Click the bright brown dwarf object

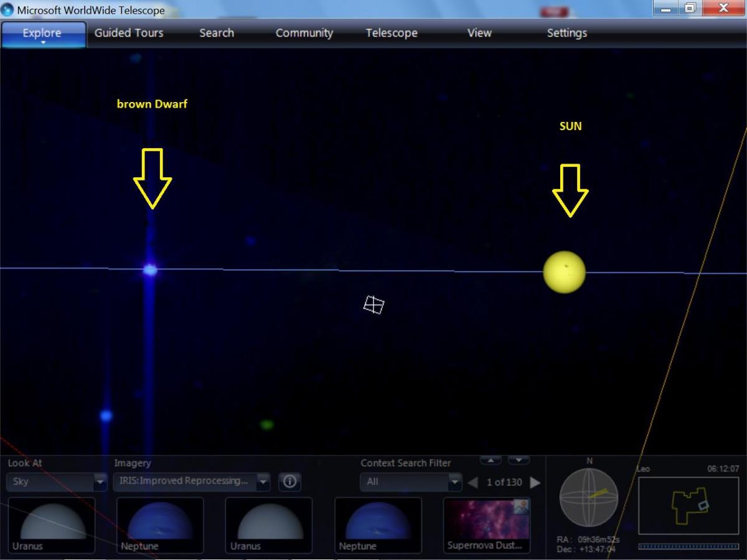(x=150, y=270)
